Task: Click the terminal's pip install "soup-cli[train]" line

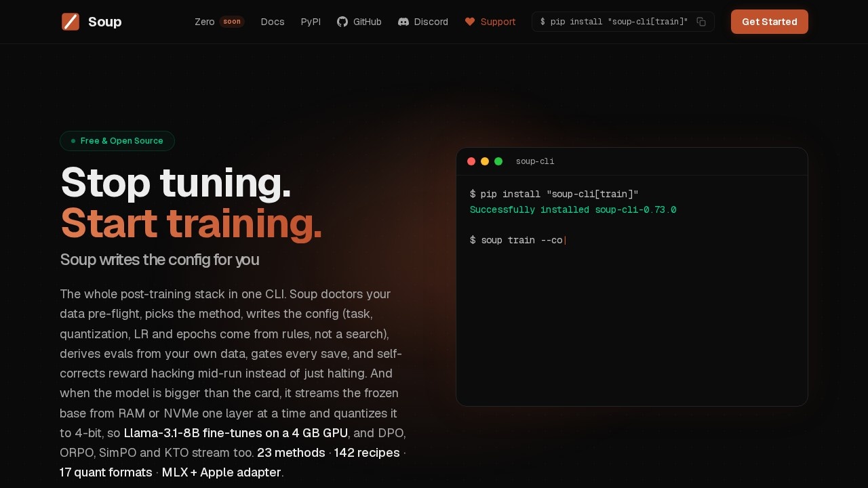Action: point(554,195)
